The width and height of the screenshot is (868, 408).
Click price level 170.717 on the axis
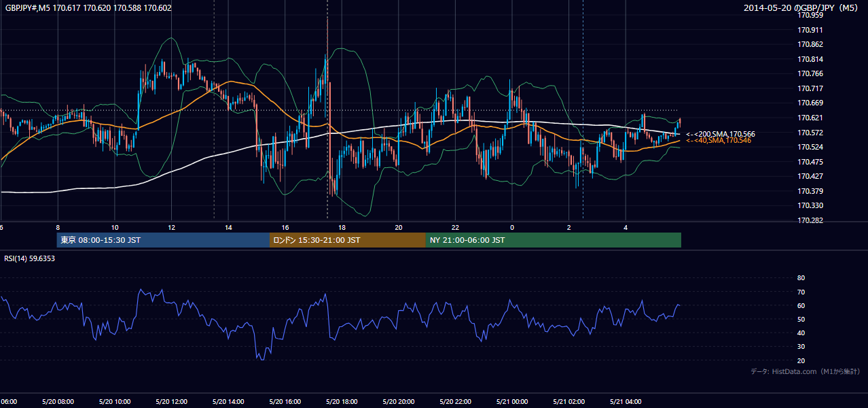810,88
